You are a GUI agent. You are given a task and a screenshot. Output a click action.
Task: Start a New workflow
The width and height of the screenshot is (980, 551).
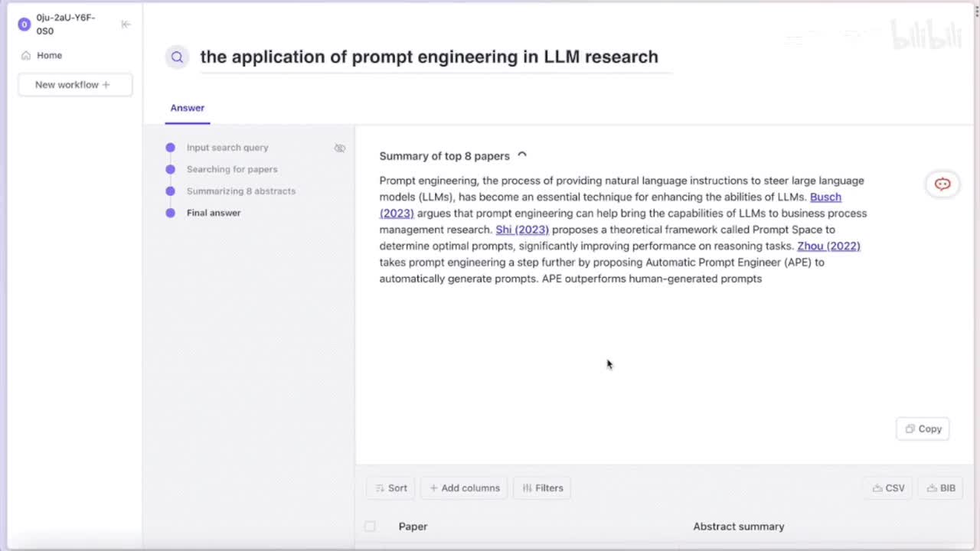coord(74,85)
